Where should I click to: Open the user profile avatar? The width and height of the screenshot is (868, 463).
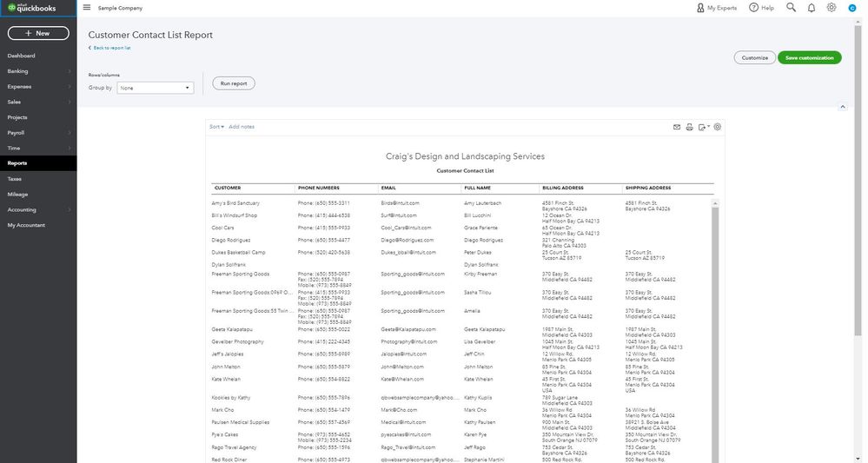[852, 8]
